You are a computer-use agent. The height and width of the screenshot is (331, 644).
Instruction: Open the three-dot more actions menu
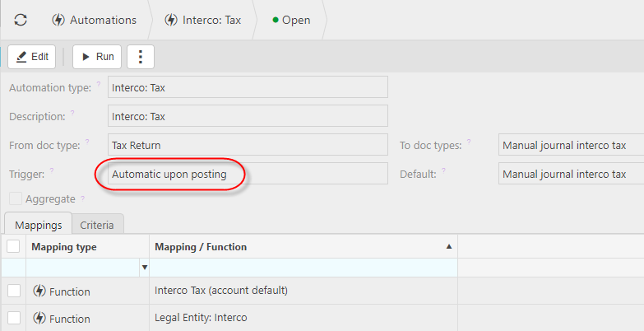coord(141,57)
